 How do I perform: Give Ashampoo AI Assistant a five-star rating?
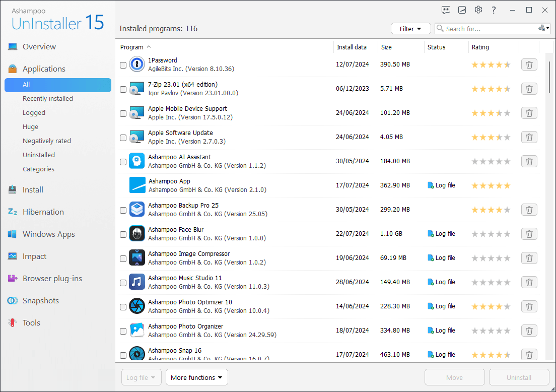[508, 161]
